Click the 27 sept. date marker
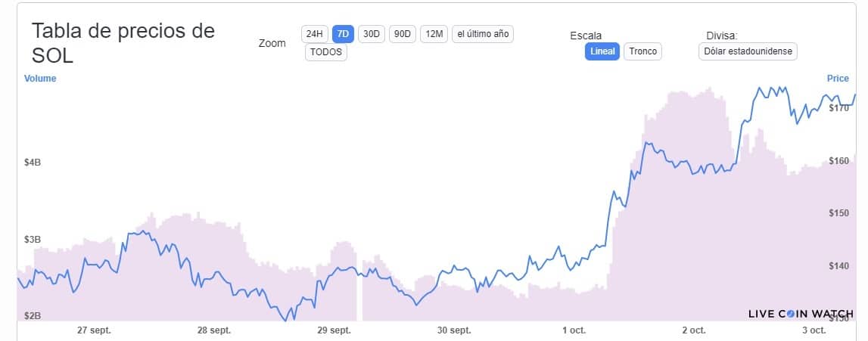The image size is (868, 341). (94, 330)
